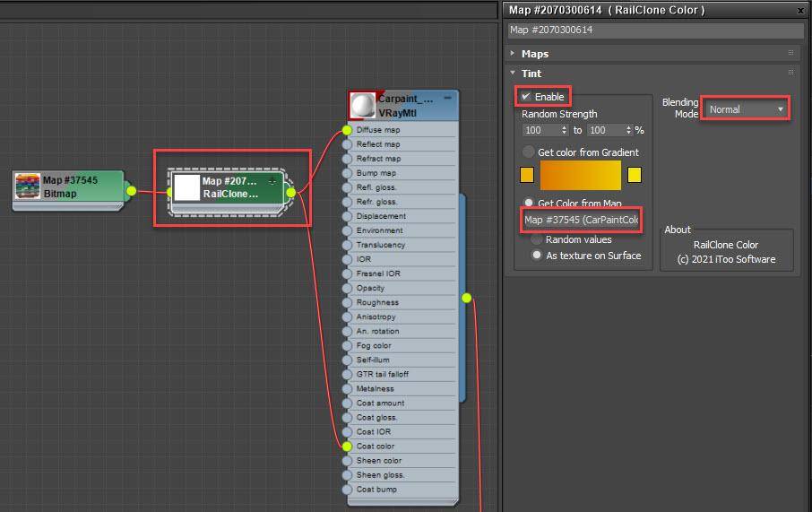Click the VRayMtl node's main output socket
This screenshot has height=512, width=812.
click(x=466, y=298)
